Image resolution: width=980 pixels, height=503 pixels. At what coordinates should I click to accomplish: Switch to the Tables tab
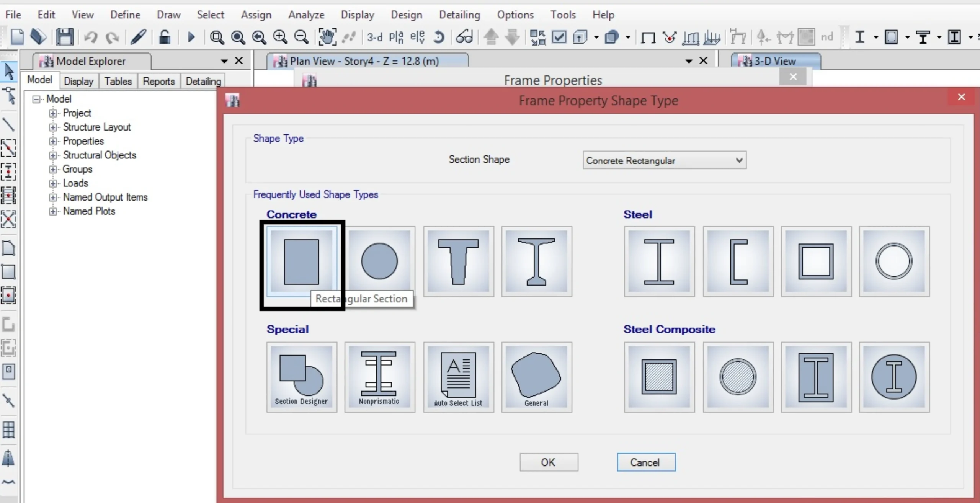pos(118,81)
